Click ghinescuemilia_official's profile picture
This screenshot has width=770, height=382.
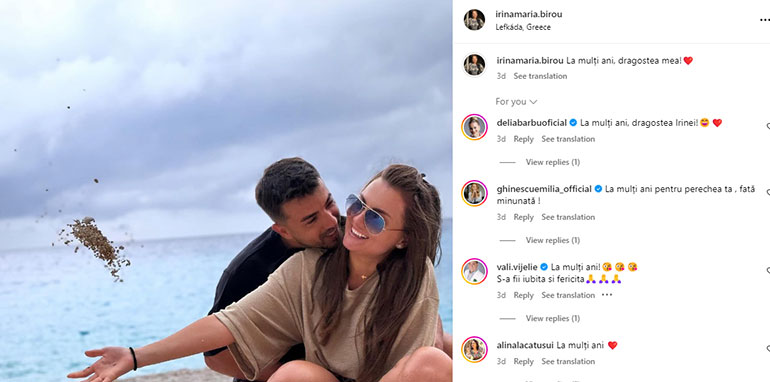pos(474,193)
